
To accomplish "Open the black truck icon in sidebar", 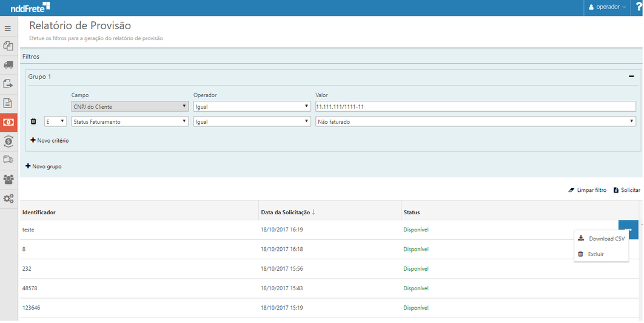I will click(8, 64).
